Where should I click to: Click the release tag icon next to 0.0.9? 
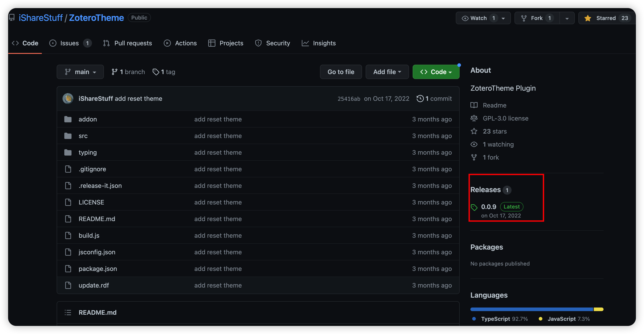(x=474, y=207)
